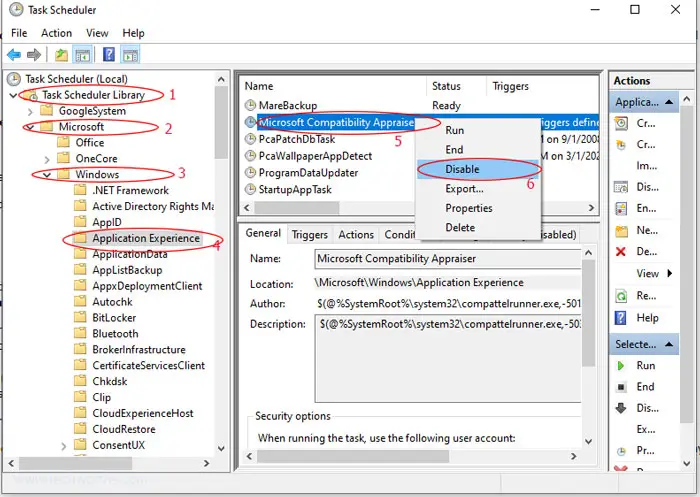Click the PcaPatchDbTask clock icon
The width and height of the screenshot is (700, 497).
coord(250,139)
